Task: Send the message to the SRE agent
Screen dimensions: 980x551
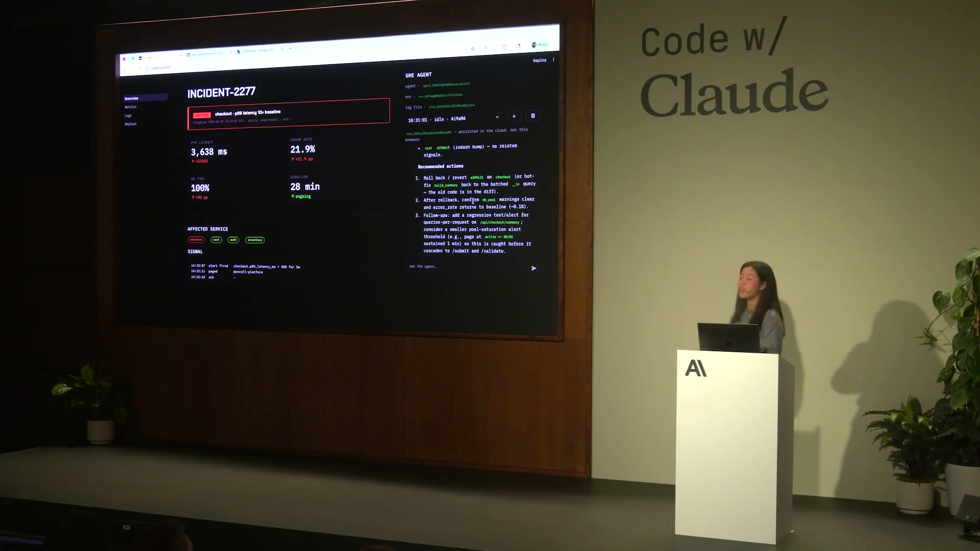Action: (x=533, y=268)
